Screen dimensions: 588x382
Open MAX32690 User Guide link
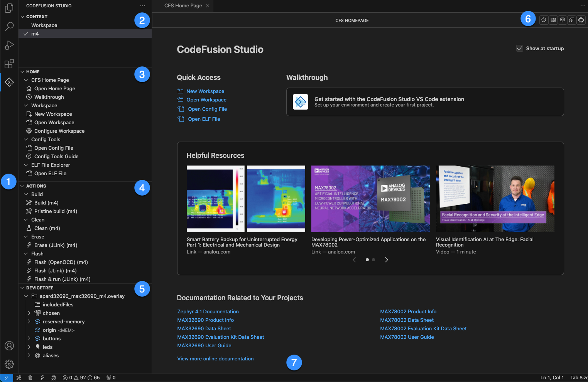click(x=204, y=345)
